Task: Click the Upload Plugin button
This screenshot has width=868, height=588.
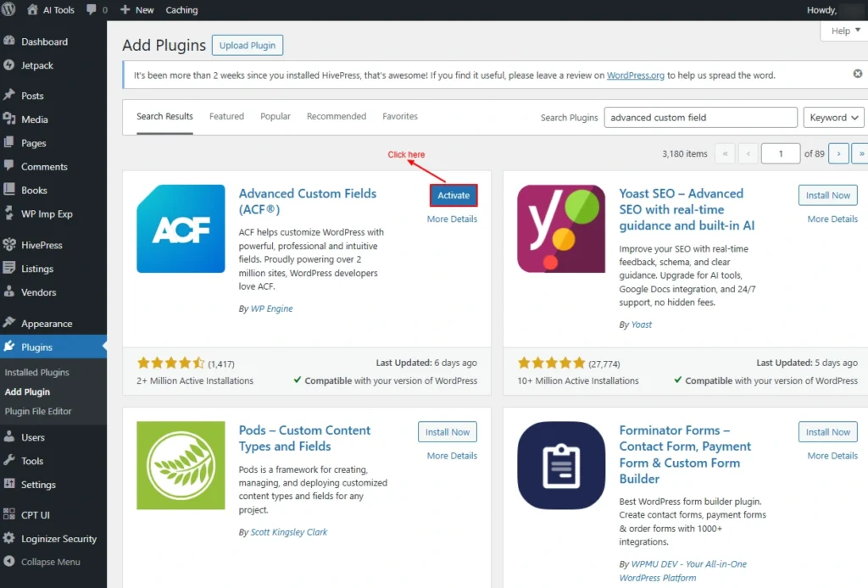Action: click(x=248, y=46)
